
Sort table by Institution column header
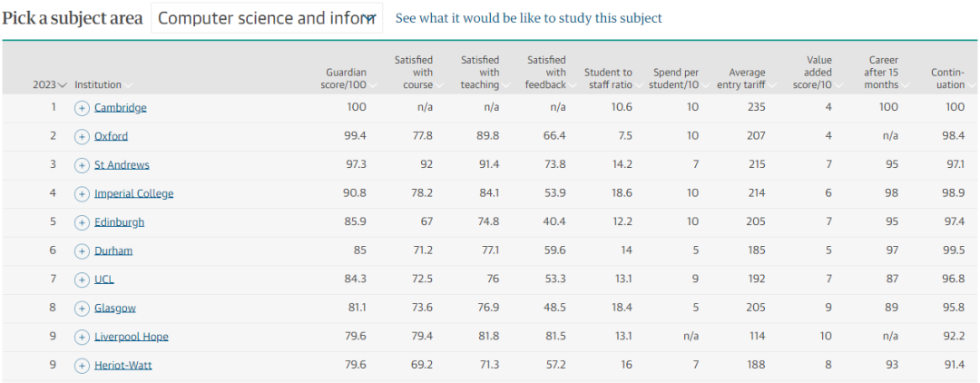pos(98,84)
